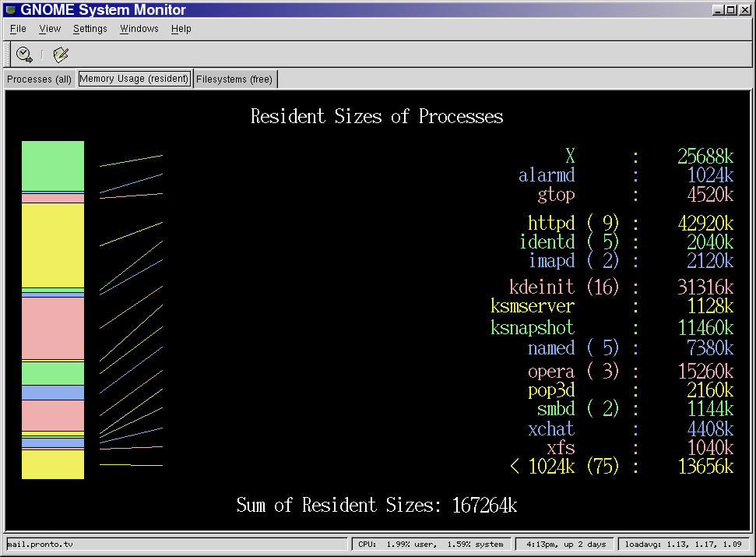
Task: Click the pop3d process label
Action: (x=551, y=390)
